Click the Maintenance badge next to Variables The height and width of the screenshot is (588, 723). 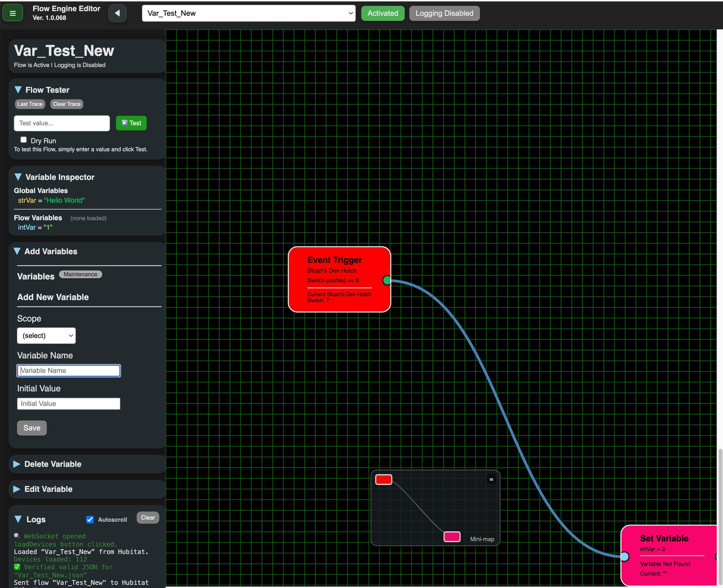[x=80, y=274]
